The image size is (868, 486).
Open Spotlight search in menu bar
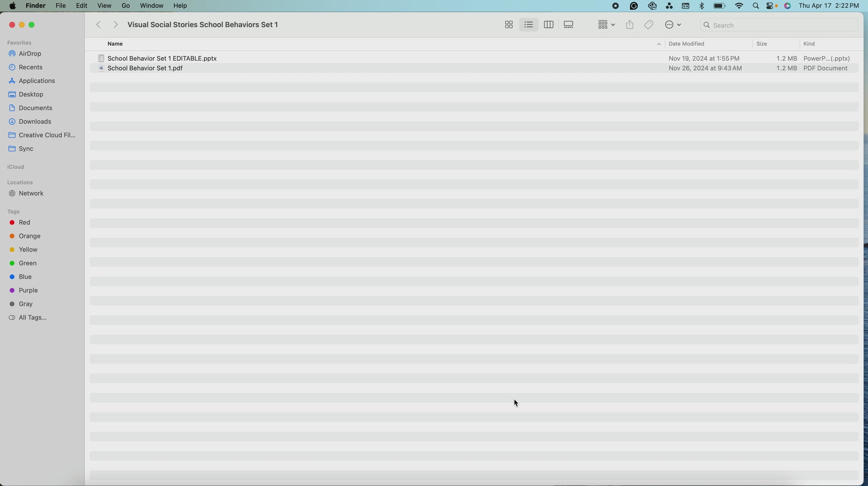coord(756,6)
